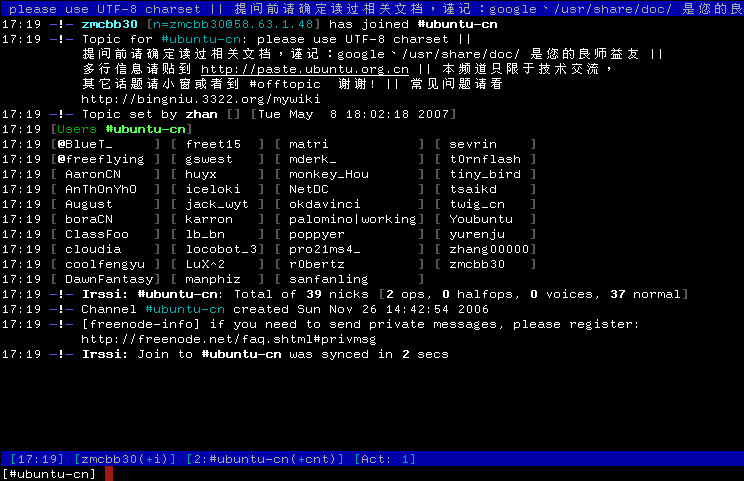Viewport: 744px width, 481px height.
Task: Click the Users #ubuntu-cn header
Action: [121, 130]
